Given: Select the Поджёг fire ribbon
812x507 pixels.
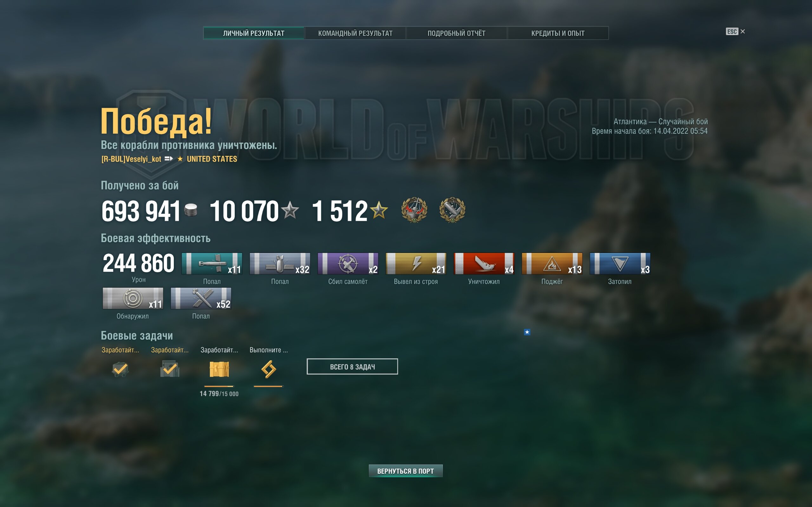Looking at the screenshot, I should (x=552, y=264).
